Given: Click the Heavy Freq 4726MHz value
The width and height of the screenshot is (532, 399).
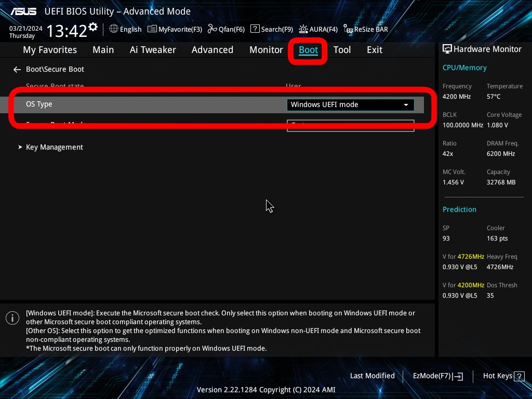Looking at the screenshot, I should (500, 267).
